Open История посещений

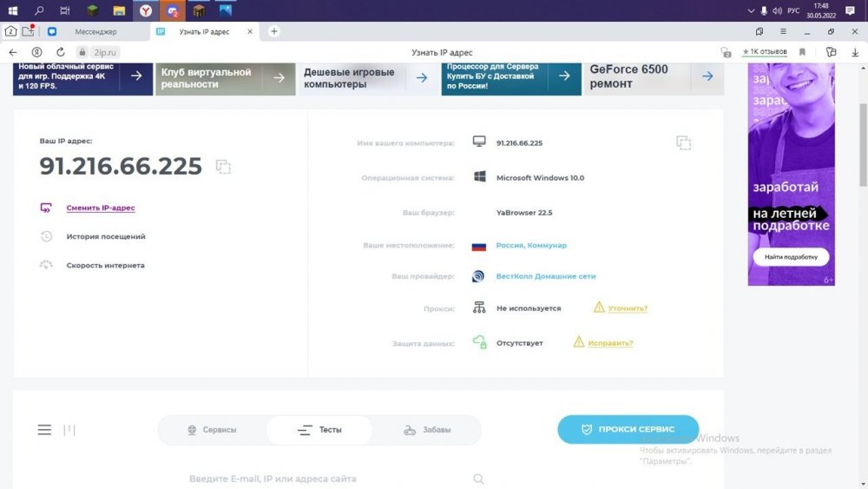click(x=106, y=236)
